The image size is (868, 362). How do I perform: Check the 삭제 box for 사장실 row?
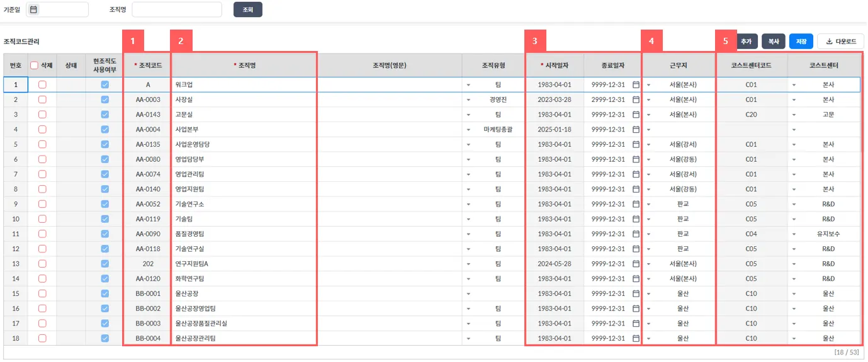(42, 99)
